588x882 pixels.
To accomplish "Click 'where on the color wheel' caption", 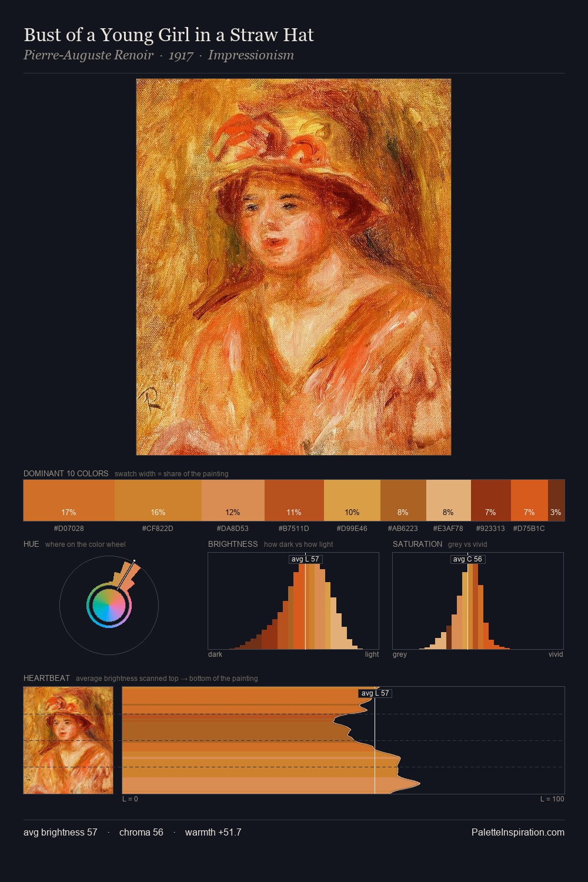I will 85,544.
